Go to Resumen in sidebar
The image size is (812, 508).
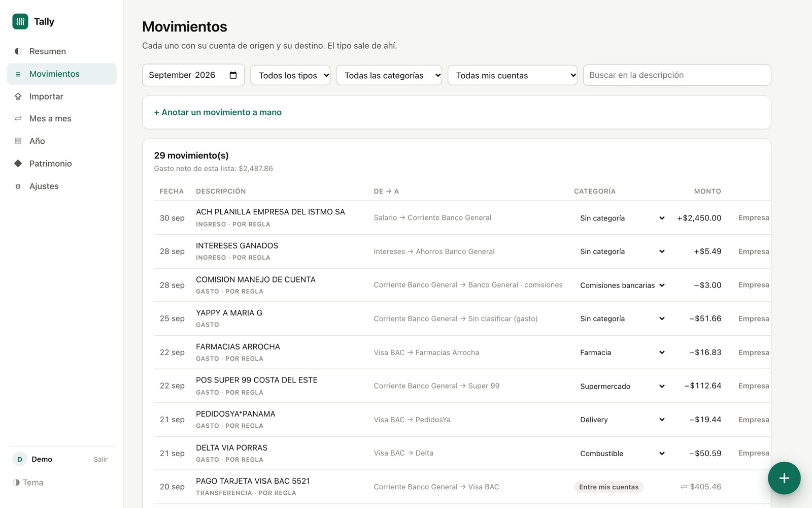click(x=61, y=51)
